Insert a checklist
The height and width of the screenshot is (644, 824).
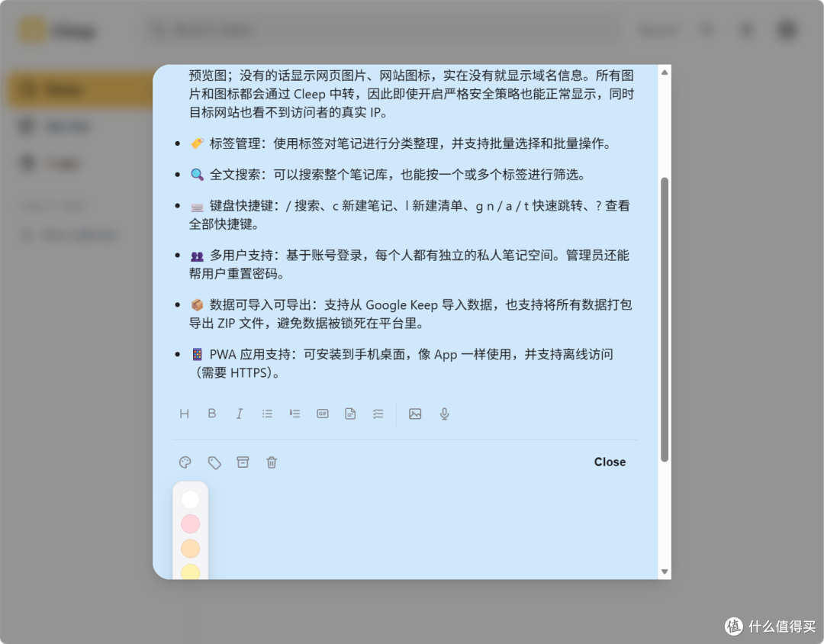coord(378,414)
